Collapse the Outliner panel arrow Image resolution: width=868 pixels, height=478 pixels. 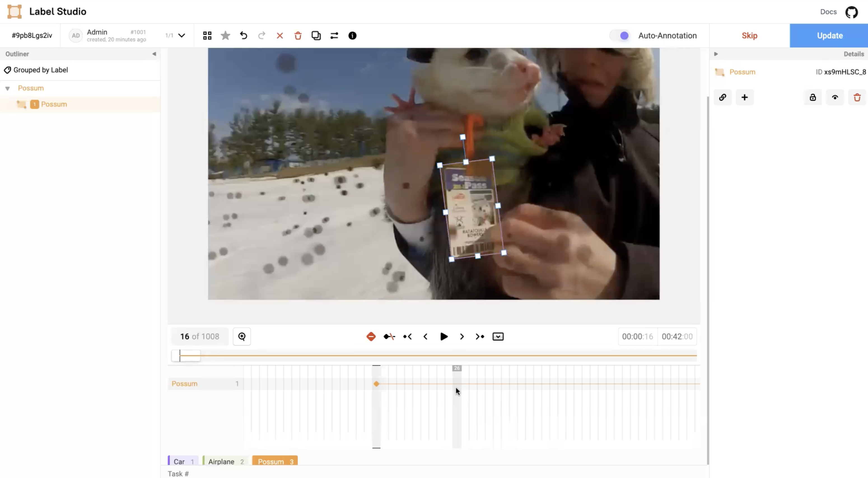[x=154, y=54]
